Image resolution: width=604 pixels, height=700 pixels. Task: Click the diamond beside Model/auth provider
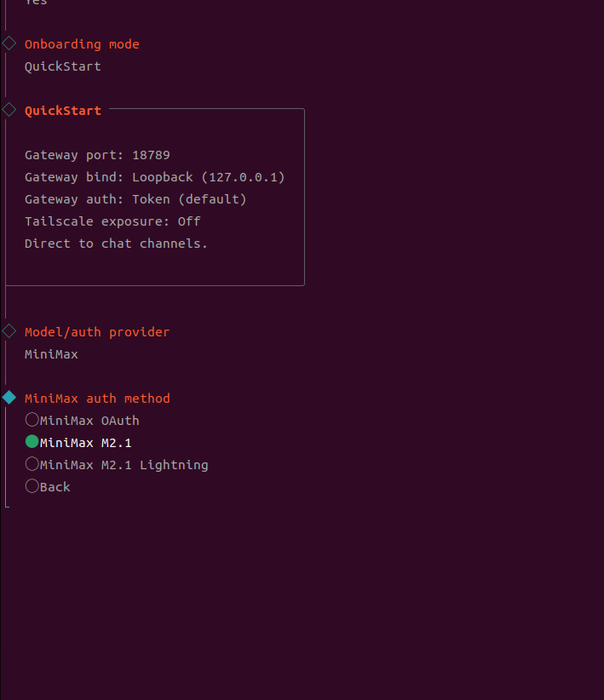tap(9, 331)
